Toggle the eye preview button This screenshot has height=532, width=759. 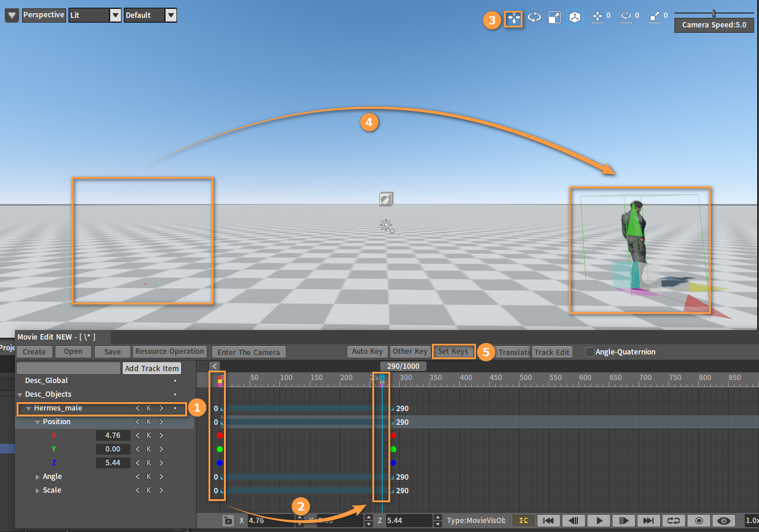tap(724, 521)
